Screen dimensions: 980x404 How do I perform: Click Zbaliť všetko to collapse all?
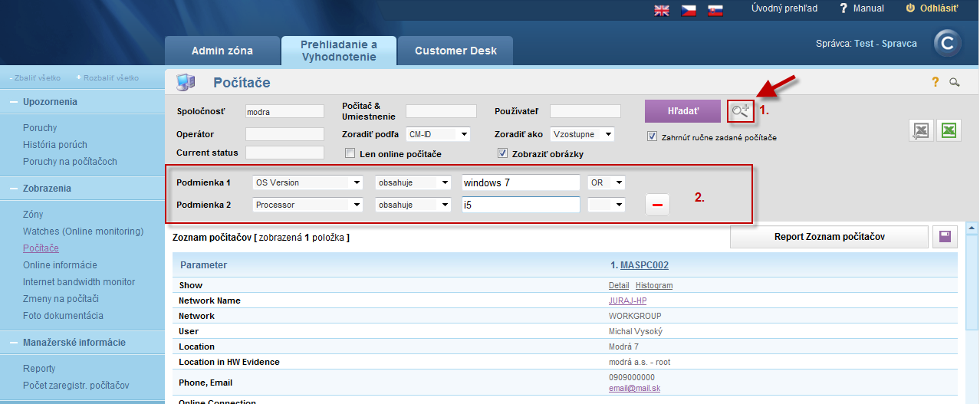pyautogui.click(x=35, y=78)
